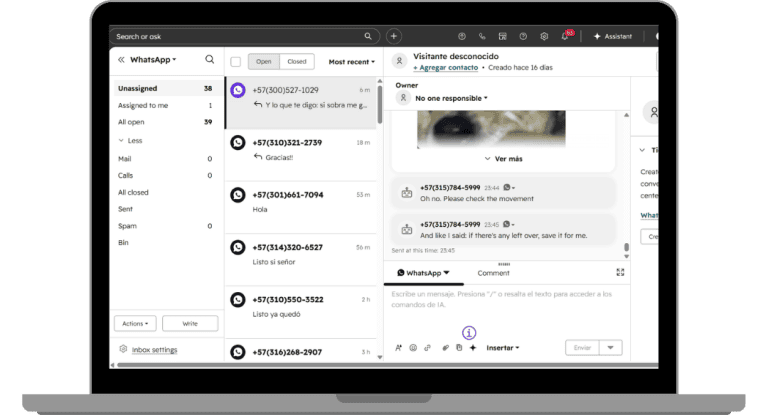Open the arrow dropdown next to Enviar
Image resolution: width=768 pixels, height=415 pixels.
click(x=610, y=348)
